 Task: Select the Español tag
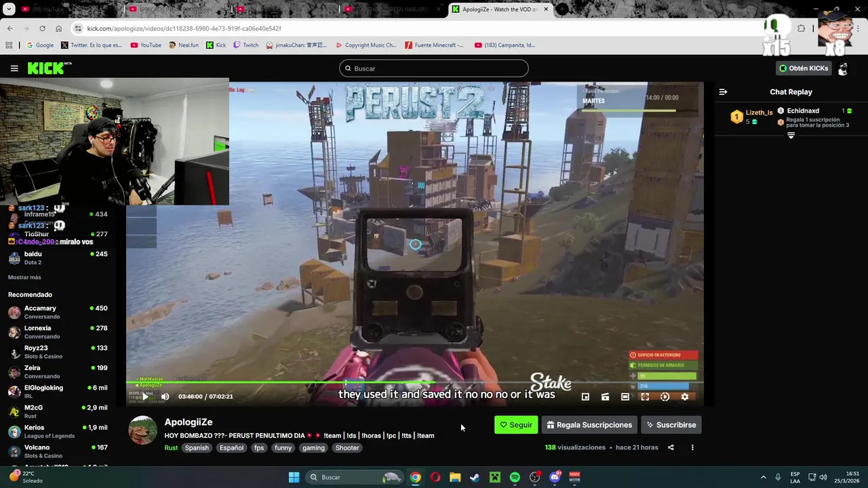pos(231,447)
